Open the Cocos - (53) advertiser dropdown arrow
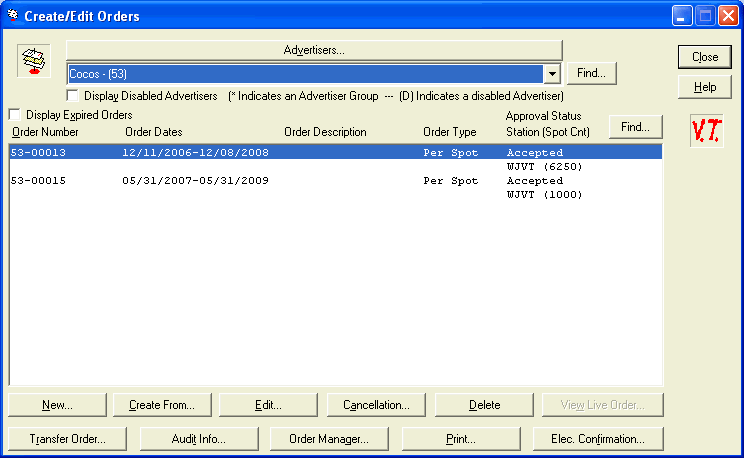744x458 pixels. 552,74
